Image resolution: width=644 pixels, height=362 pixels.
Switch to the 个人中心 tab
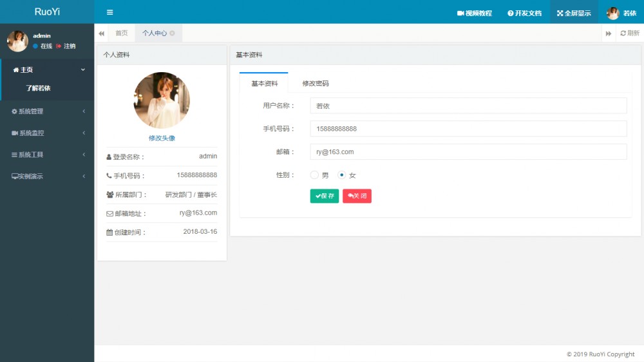coord(155,33)
